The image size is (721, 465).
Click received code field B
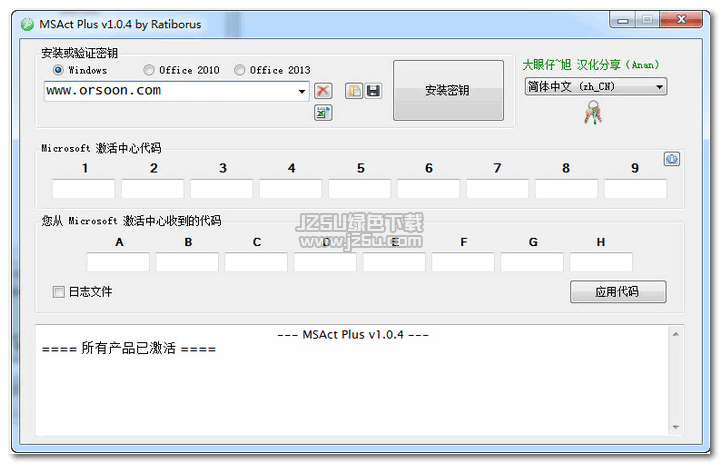click(187, 262)
